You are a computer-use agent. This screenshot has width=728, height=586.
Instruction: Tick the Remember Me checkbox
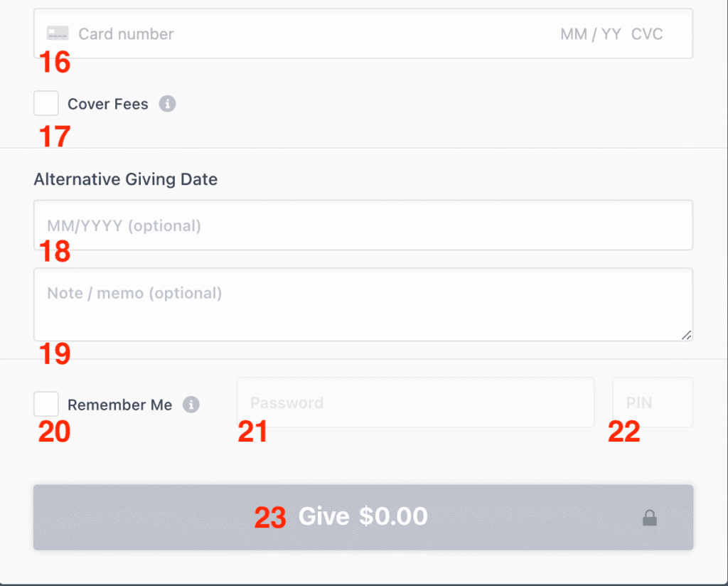pos(46,404)
